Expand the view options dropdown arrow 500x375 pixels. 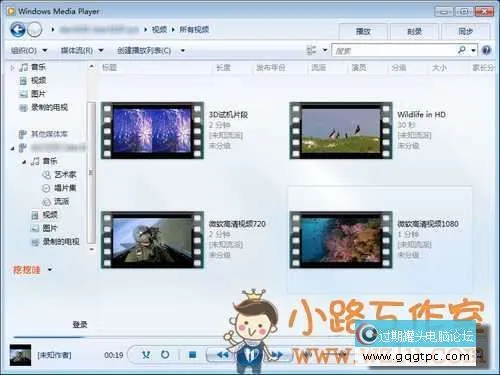pyautogui.click(x=325, y=50)
